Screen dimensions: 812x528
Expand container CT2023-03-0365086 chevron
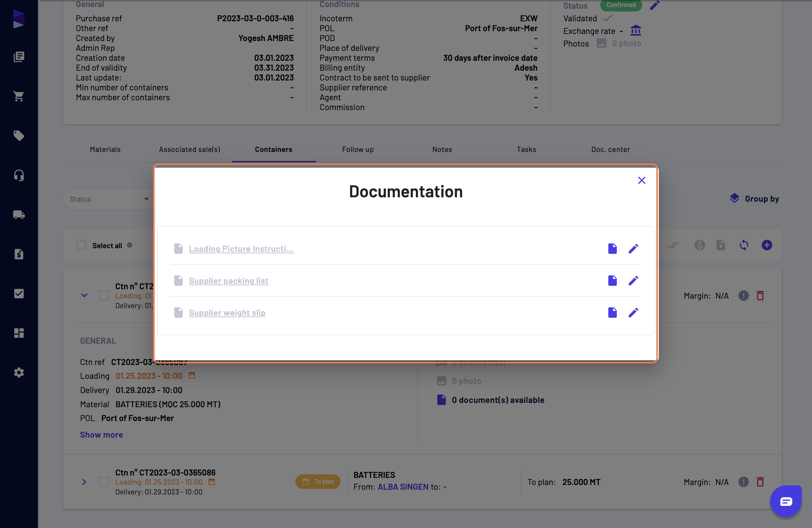click(x=84, y=482)
